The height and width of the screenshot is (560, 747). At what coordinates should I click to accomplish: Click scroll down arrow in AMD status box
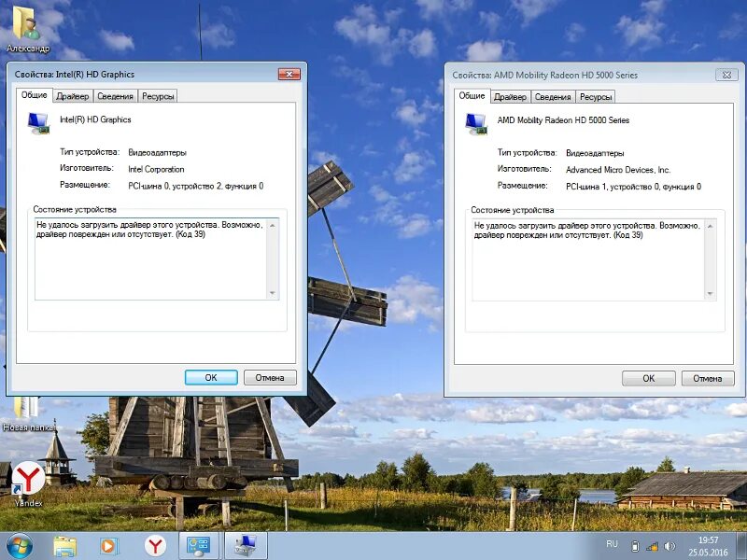coord(710,294)
